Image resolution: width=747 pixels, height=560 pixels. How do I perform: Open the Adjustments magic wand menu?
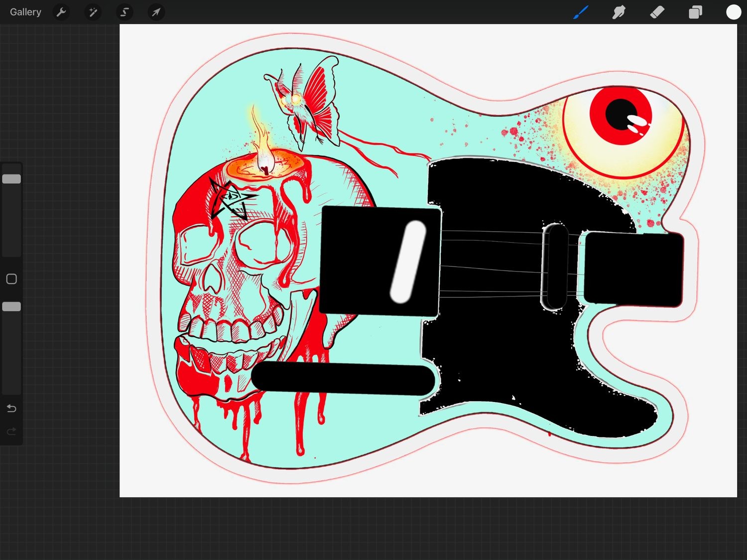[93, 12]
